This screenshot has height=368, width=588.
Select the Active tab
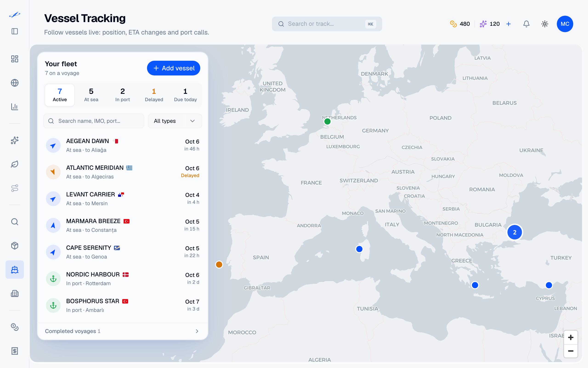[x=60, y=95]
